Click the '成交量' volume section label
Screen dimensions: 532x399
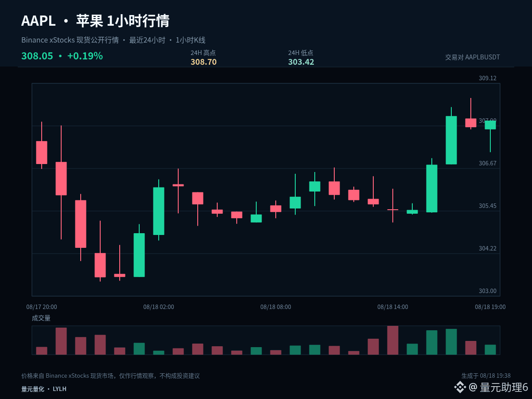pyautogui.click(x=41, y=318)
